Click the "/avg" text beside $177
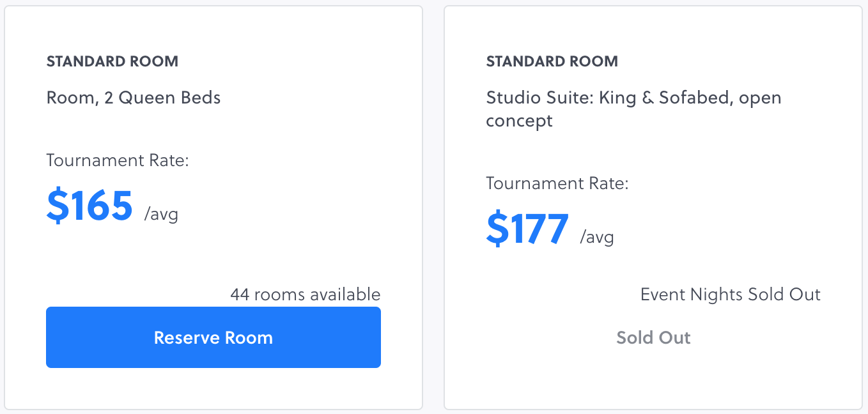Screen dimensions: 868x414 coord(597,237)
